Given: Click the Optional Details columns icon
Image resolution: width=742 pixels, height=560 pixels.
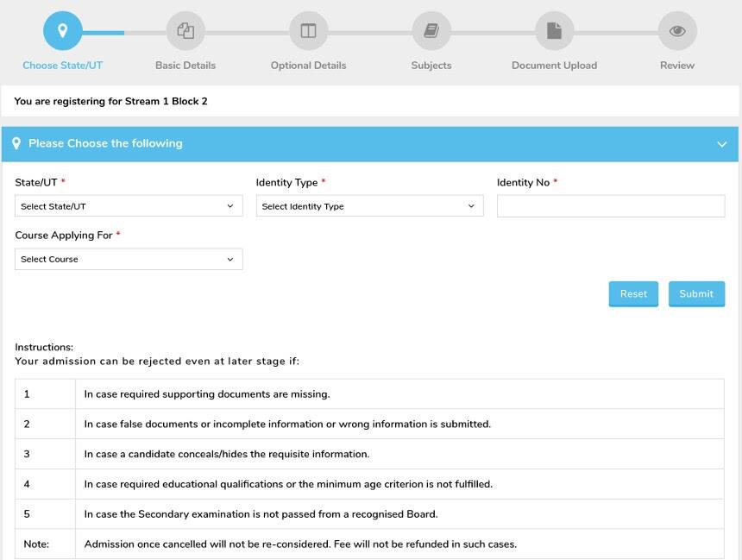Looking at the screenshot, I should pos(308,31).
